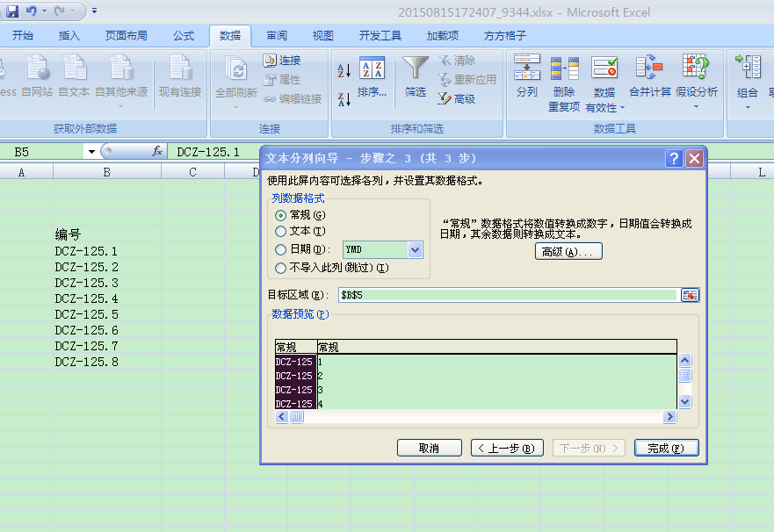Click the Save icon in quick access toolbar
774x532 pixels.
coord(12,11)
